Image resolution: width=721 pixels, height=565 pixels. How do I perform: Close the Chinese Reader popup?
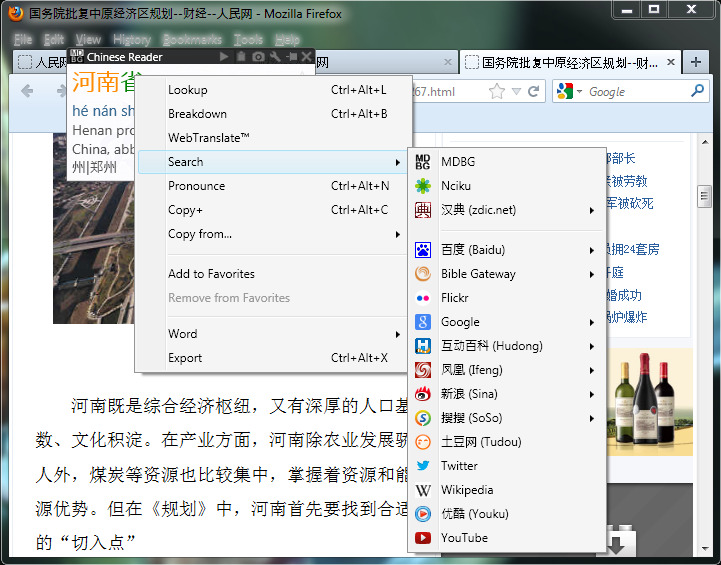pyautogui.click(x=307, y=57)
